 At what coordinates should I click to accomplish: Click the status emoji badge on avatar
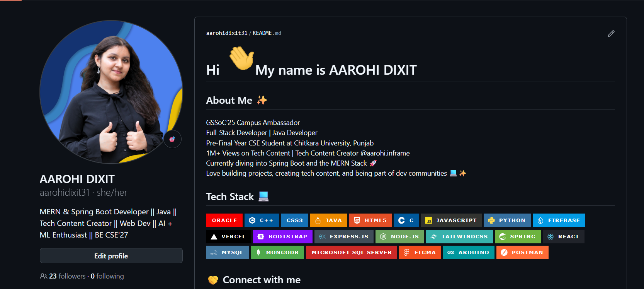coord(172,139)
